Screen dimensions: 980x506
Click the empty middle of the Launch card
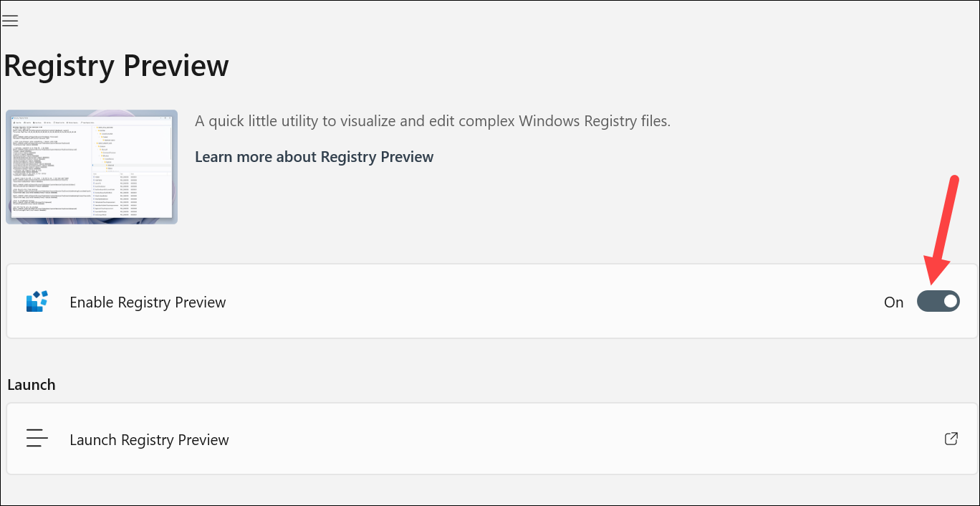click(x=573, y=439)
